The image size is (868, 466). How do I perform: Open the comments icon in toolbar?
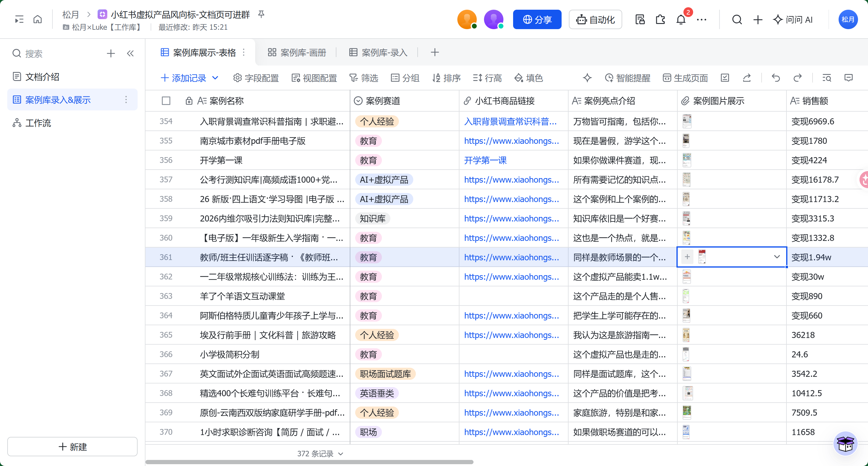point(849,78)
